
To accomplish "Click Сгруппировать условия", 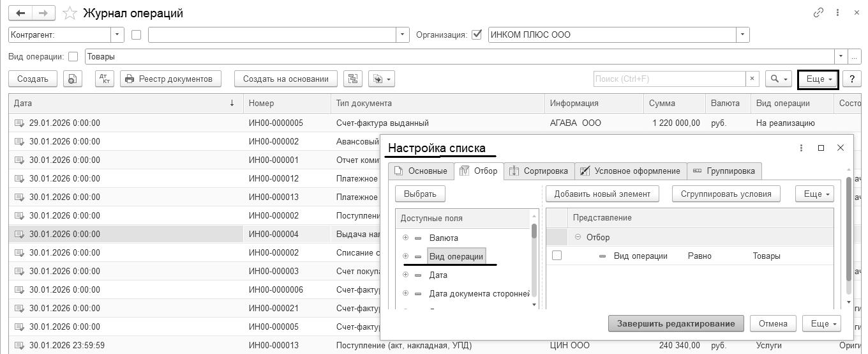I will pyautogui.click(x=726, y=194).
